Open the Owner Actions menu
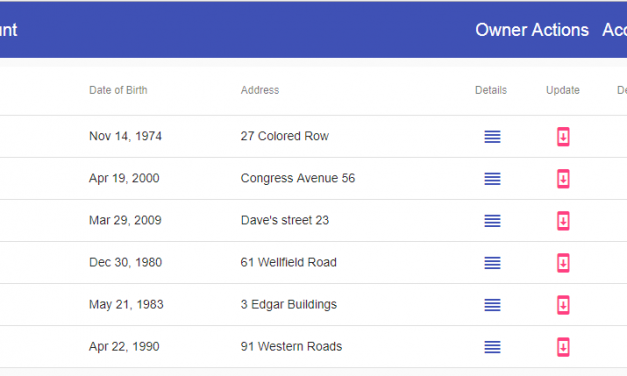 pyautogui.click(x=532, y=30)
